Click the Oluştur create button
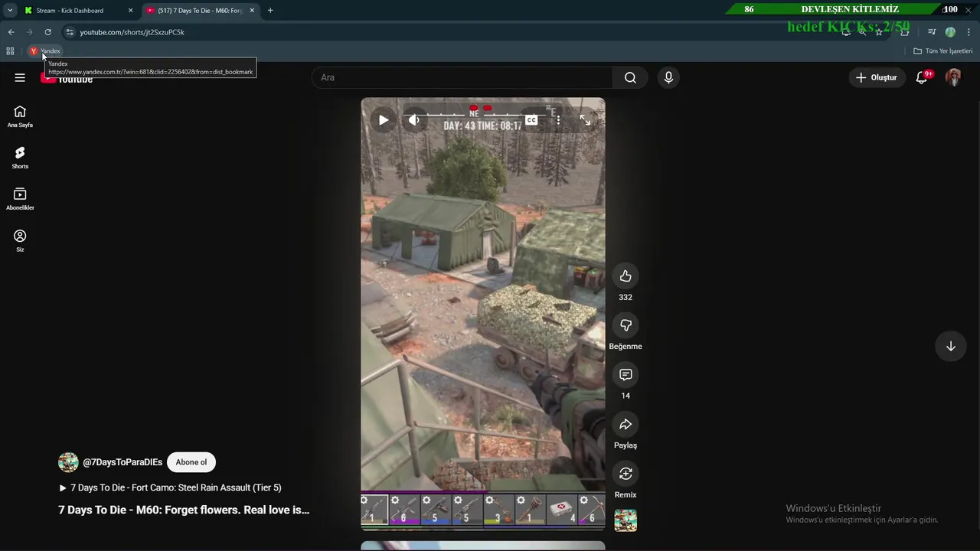The height and width of the screenshot is (551, 980). coord(876,77)
